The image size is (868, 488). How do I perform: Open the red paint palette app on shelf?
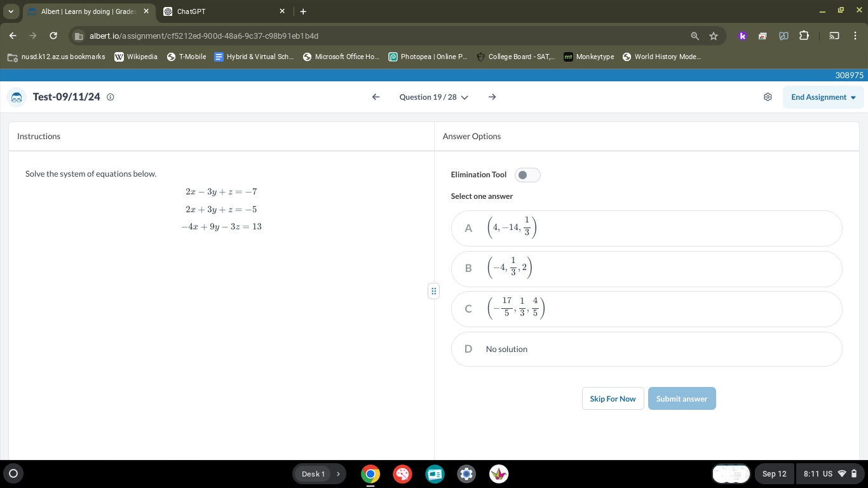(402, 474)
